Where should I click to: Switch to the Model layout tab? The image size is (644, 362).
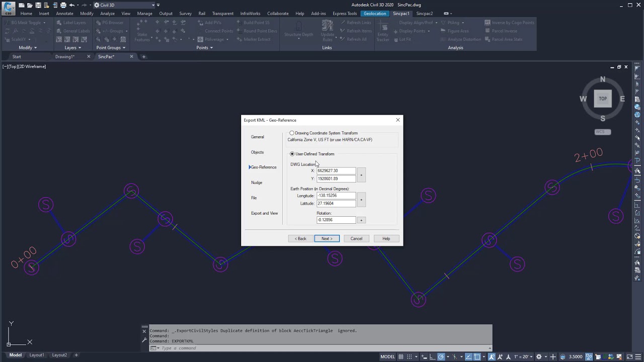(16, 355)
